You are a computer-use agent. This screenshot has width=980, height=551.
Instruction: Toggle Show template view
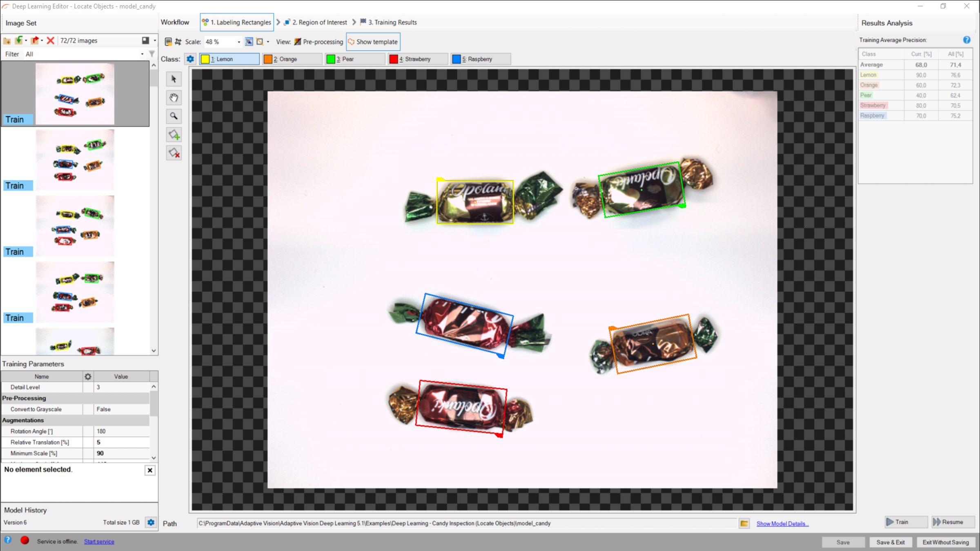click(x=372, y=42)
